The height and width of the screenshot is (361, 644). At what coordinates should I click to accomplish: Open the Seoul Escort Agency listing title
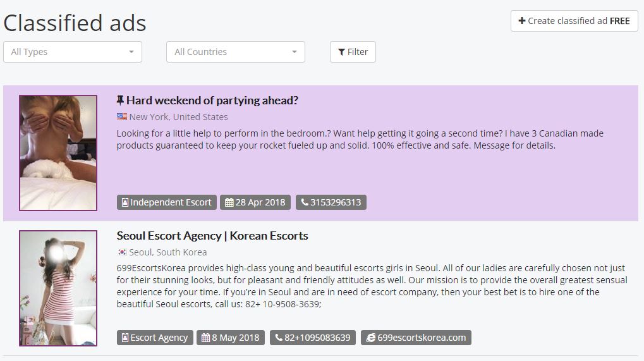coord(212,236)
